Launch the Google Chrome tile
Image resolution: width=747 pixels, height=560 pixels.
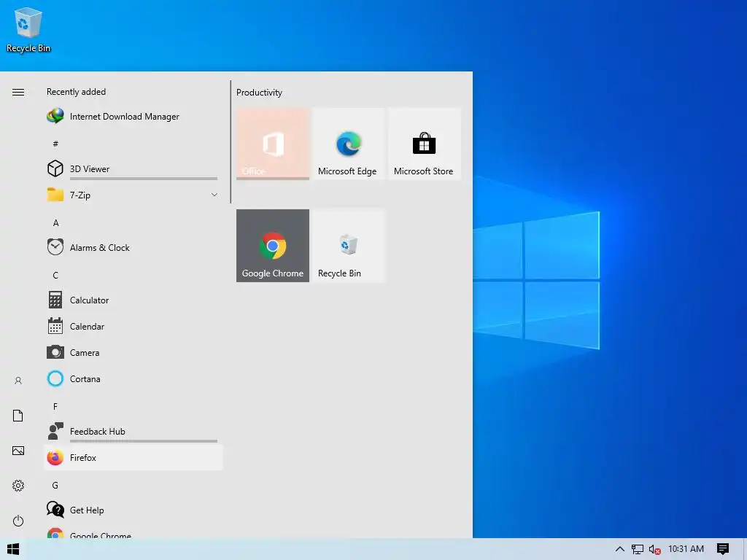pyautogui.click(x=273, y=246)
